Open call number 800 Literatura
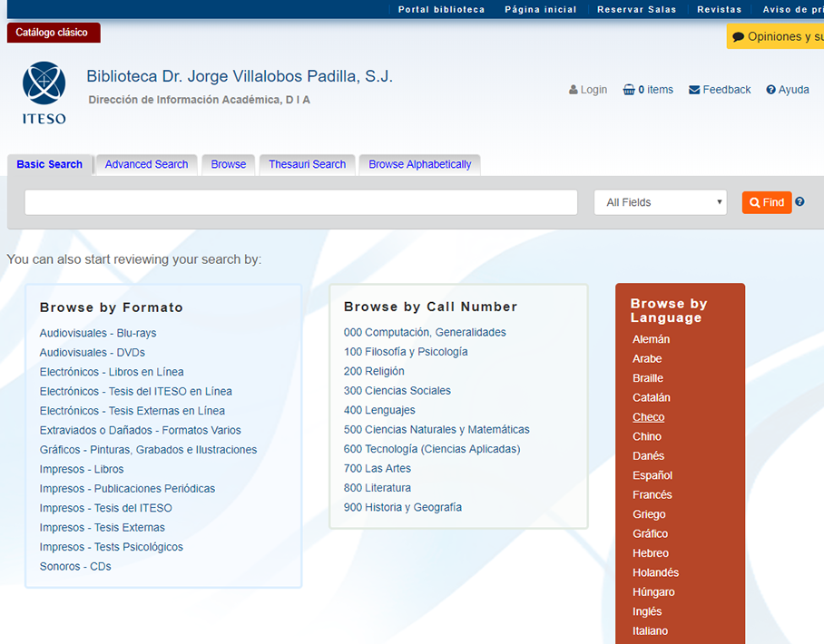Image resolution: width=824 pixels, height=644 pixels. 378,488
